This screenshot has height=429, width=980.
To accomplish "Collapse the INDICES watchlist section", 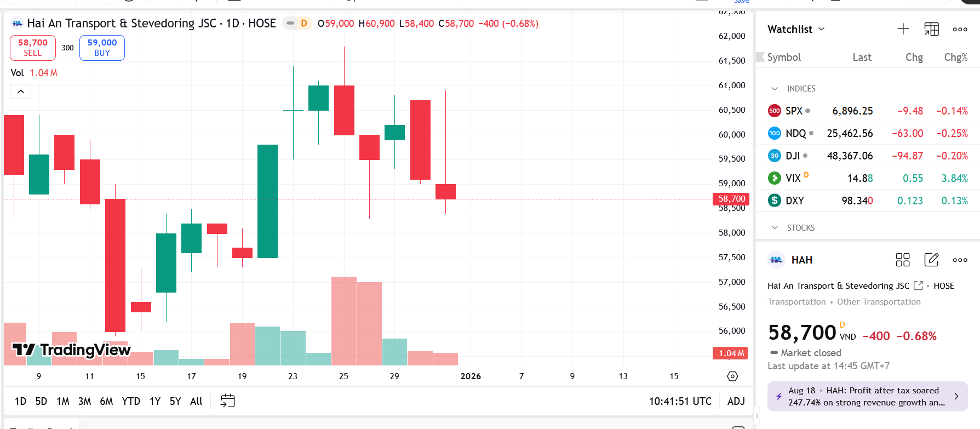I will coord(775,89).
